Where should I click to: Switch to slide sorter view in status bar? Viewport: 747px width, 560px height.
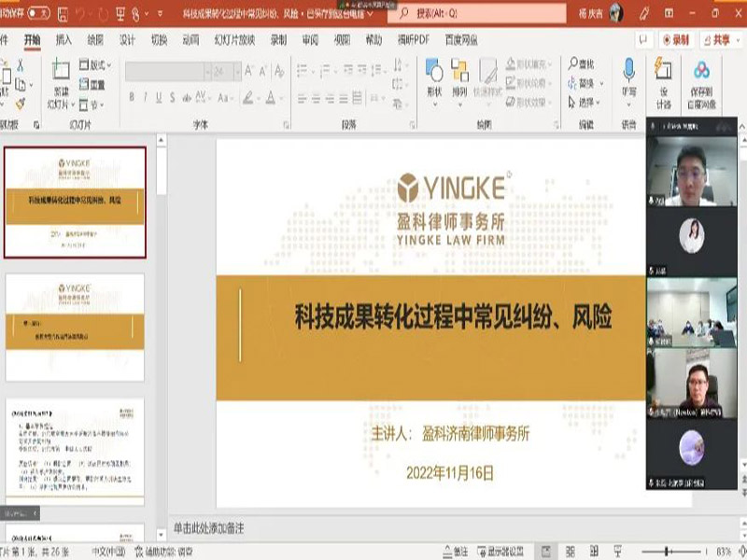(571, 552)
